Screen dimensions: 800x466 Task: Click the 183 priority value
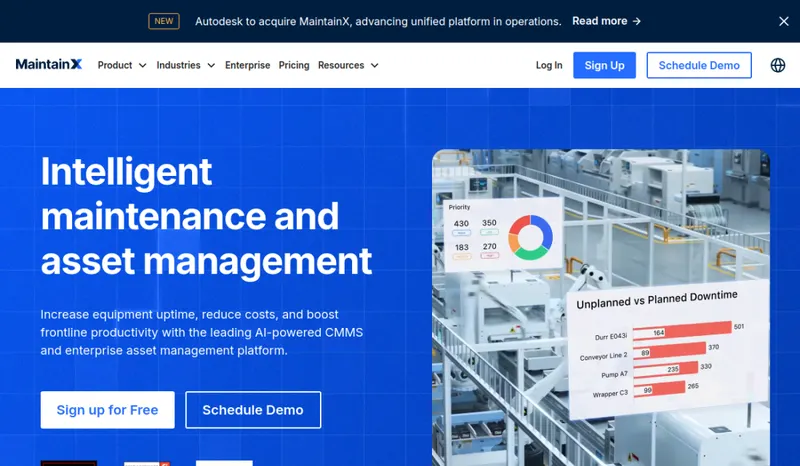(462, 247)
